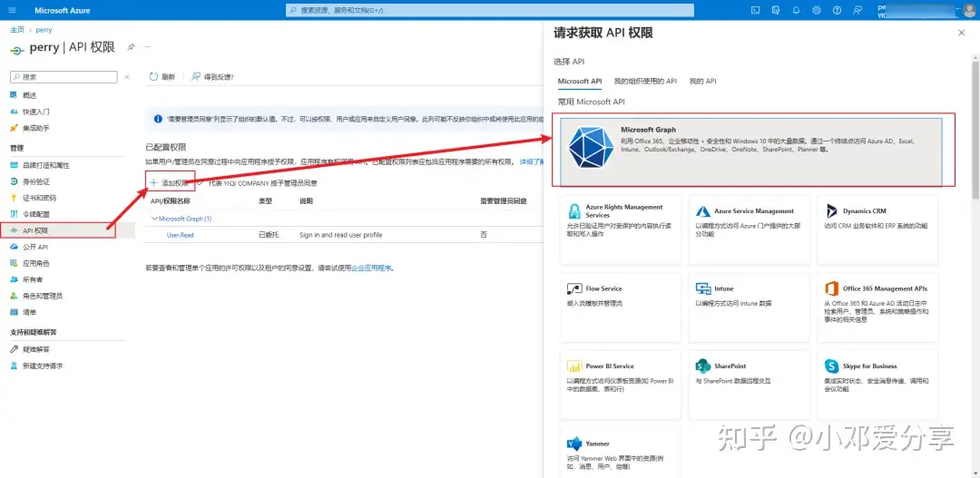Open portal settings gear
Viewport: 980px width, 478px height.
817,10
